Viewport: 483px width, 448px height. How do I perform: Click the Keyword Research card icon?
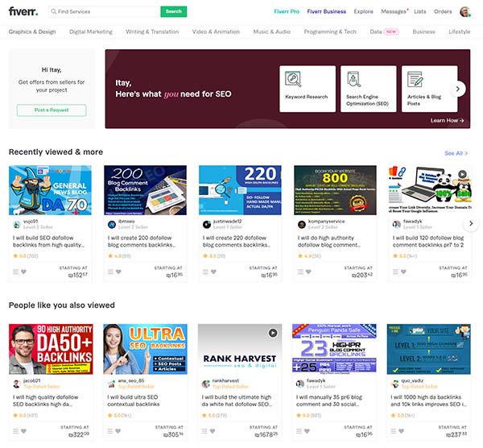pos(293,79)
